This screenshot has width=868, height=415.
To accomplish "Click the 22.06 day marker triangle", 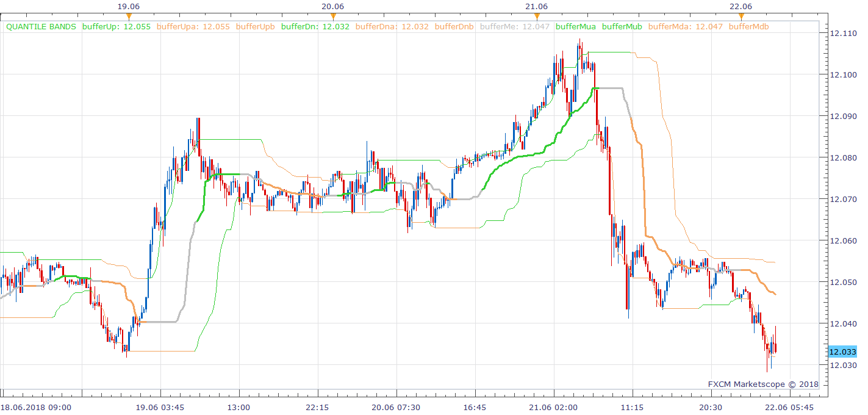I will pyautogui.click(x=741, y=16).
